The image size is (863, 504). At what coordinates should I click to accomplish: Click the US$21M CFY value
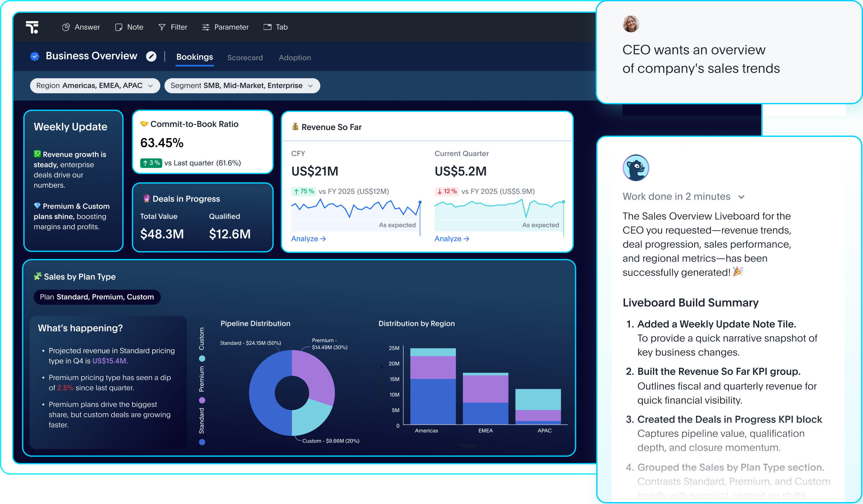click(x=315, y=171)
